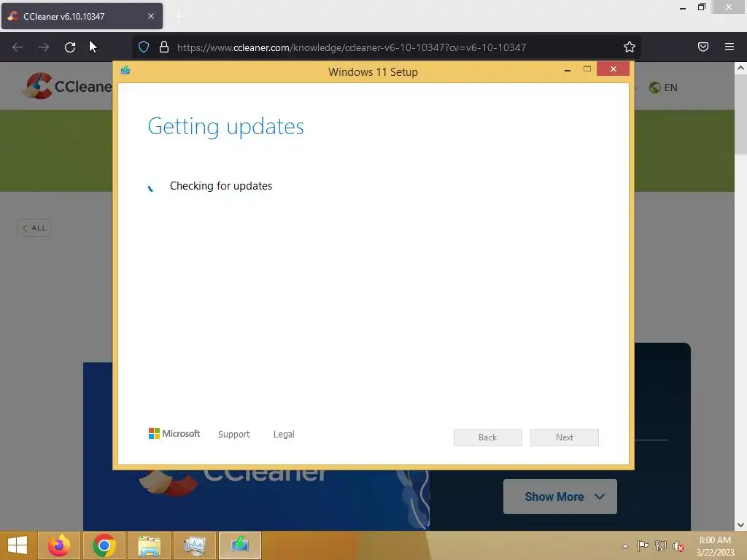Viewport: 747px width, 560px height.
Task: Close the Windows 11 Setup window
Action: [613, 69]
